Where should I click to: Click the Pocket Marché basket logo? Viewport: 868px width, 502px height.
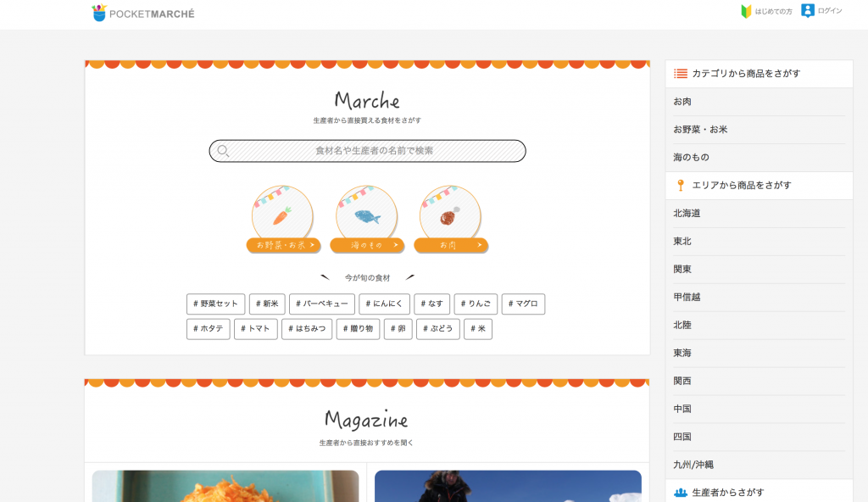click(100, 13)
